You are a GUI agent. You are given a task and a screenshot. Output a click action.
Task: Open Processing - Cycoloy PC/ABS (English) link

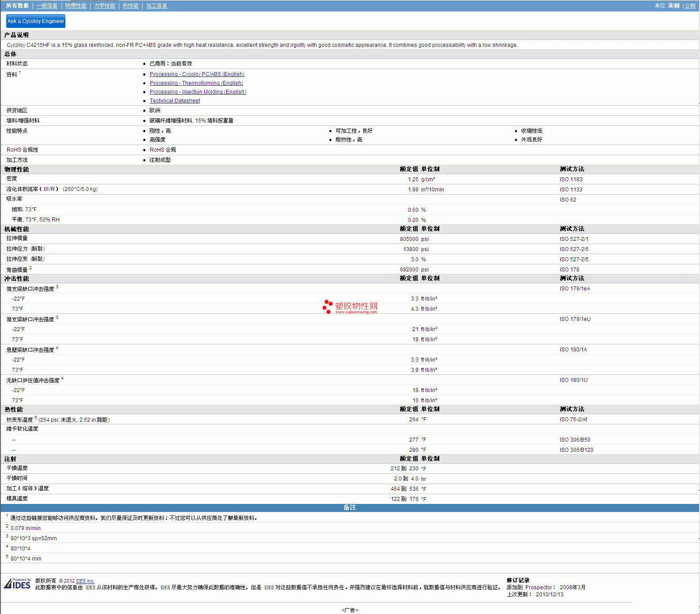(x=197, y=74)
